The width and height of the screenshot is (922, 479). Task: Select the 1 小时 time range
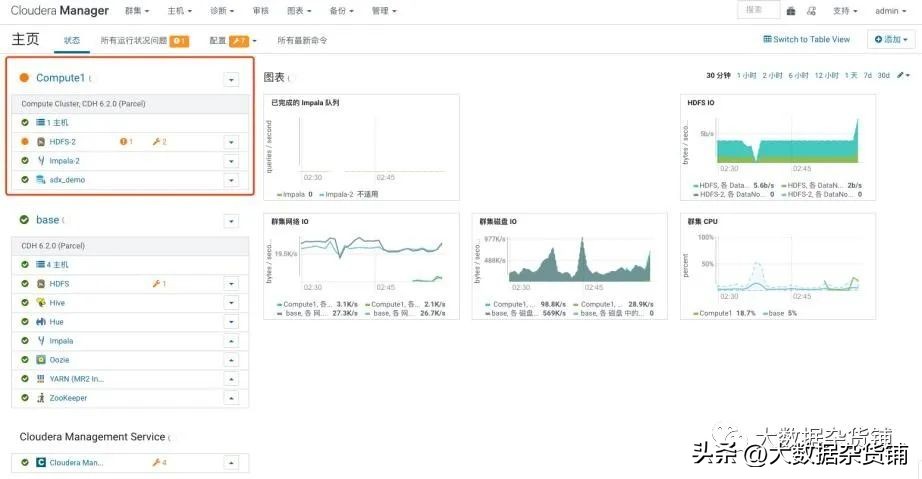[x=746, y=76]
